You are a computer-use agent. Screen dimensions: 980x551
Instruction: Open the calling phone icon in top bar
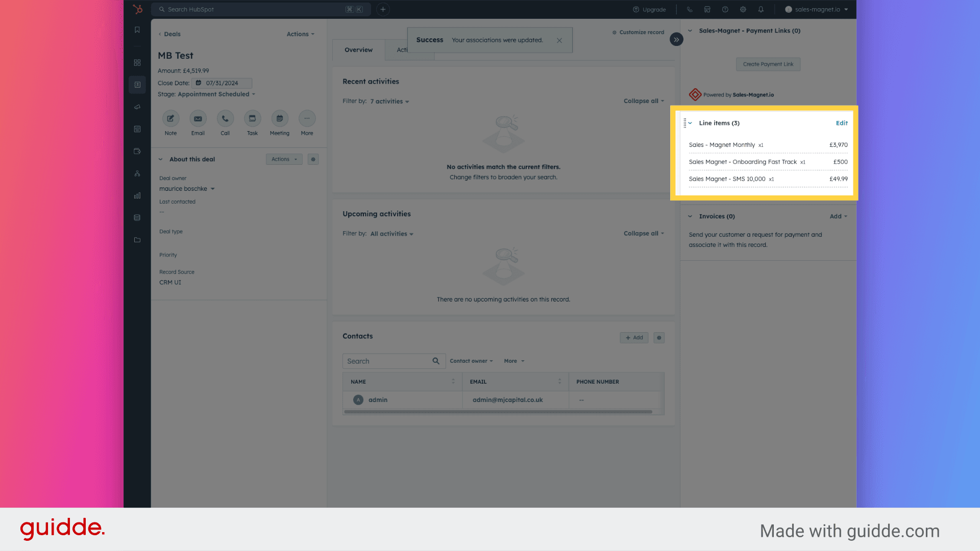690,9
